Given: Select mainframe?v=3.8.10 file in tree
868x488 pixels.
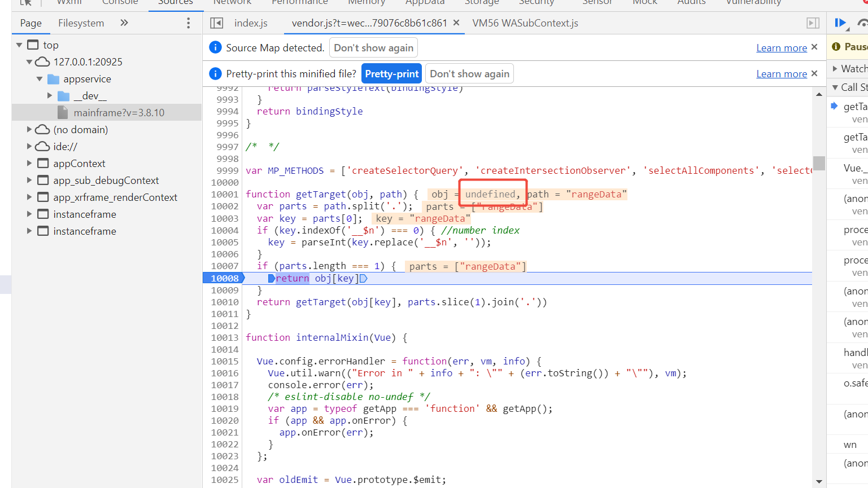Looking at the screenshot, I should (x=119, y=113).
